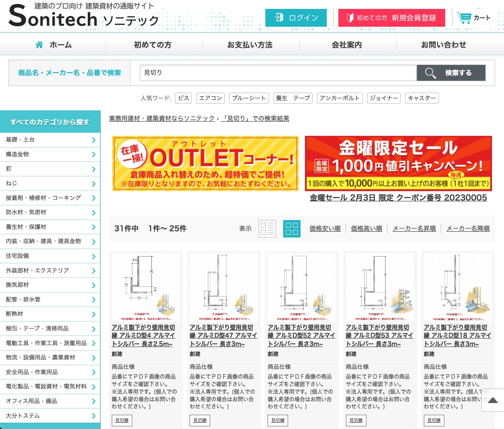The height and width of the screenshot is (429, 504).
Task: Go to ホーム with house icon
Action: point(53,45)
